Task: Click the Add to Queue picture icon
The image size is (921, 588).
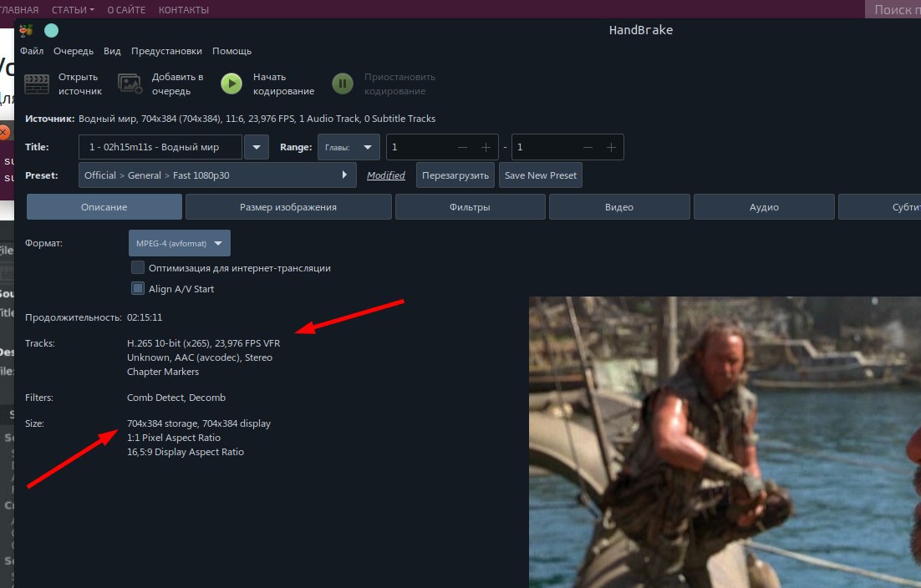Action: (x=130, y=84)
